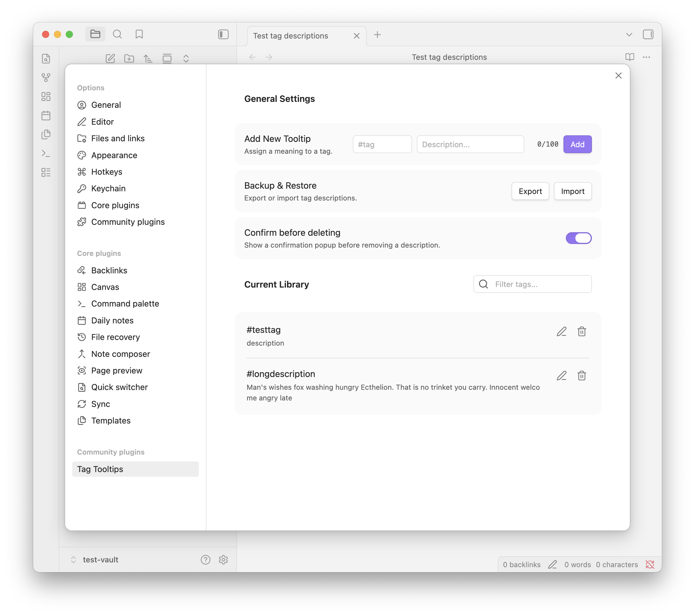The height and width of the screenshot is (616, 695).
Task: Click the help question mark icon
Action: point(205,559)
